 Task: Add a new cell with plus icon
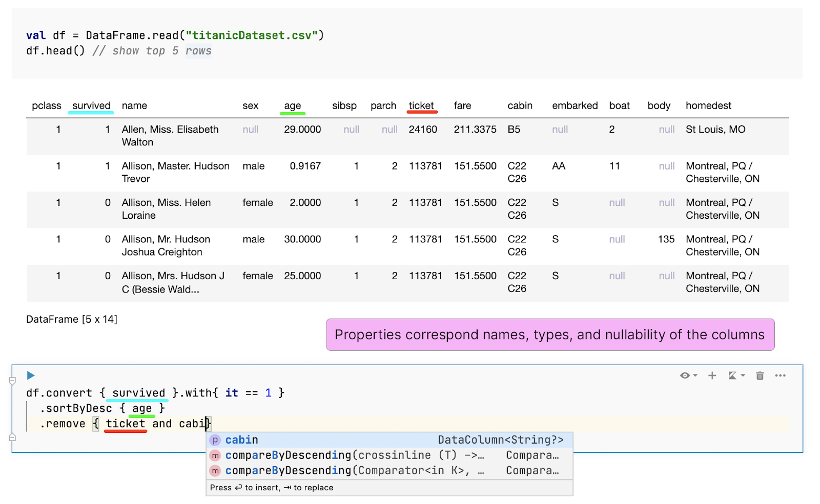pos(712,375)
